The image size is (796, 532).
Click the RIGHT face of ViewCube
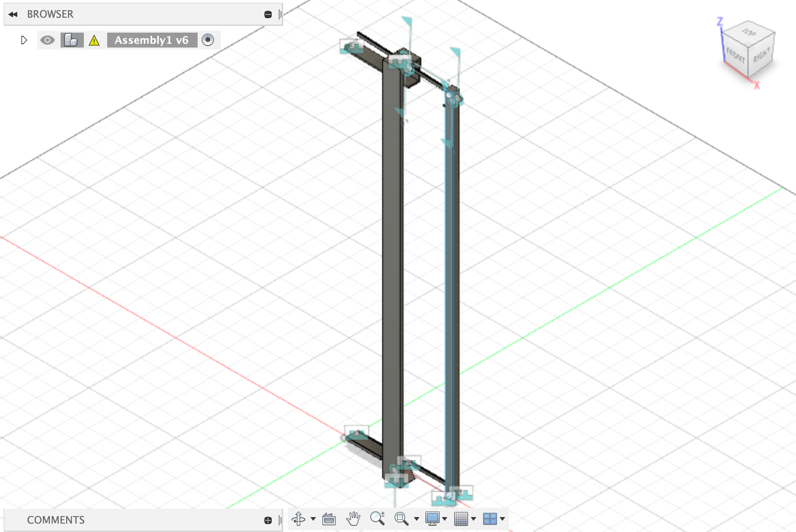[x=761, y=55]
